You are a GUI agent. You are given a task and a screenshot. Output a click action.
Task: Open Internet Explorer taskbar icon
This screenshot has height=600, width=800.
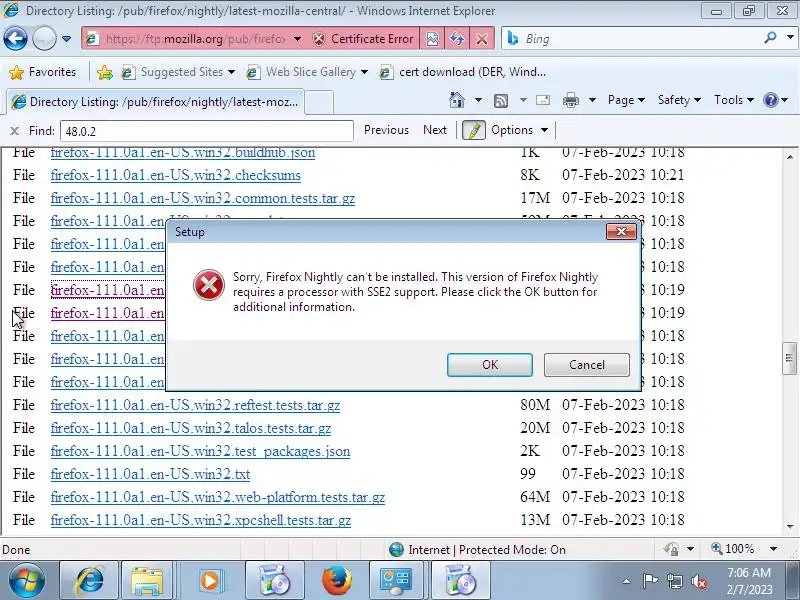[x=89, y=581]
